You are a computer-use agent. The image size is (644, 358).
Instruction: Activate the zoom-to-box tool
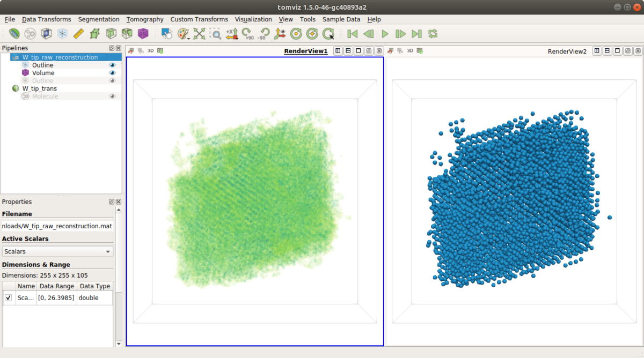(x=215, y=34)
